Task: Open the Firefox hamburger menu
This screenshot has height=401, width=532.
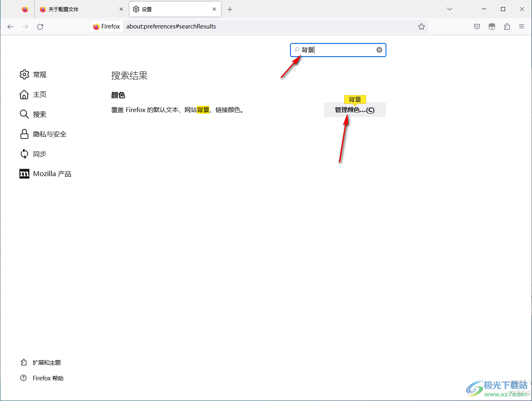Action: pos(522,26)
